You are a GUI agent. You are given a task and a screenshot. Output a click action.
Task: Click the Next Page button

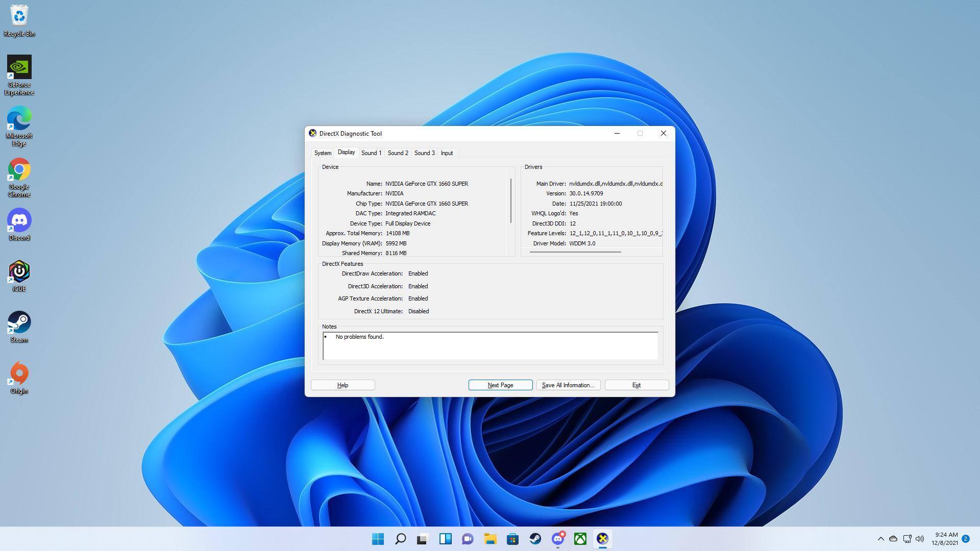500,385
